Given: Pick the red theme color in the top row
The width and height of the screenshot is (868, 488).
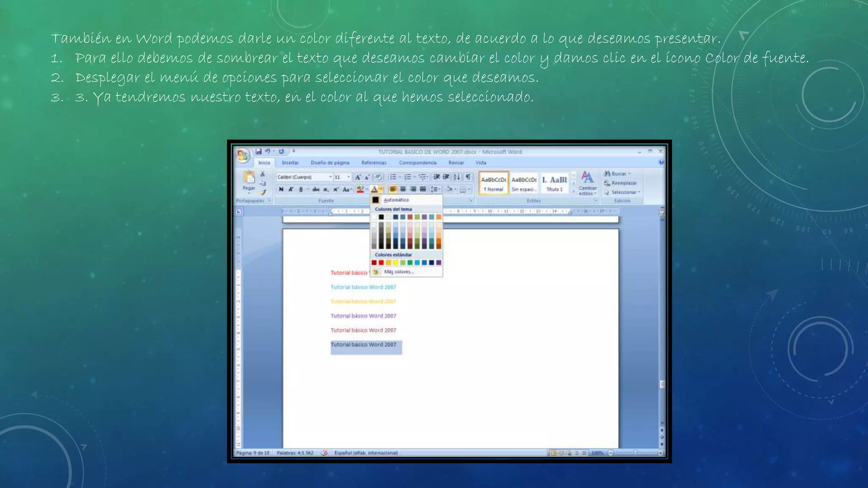Looking at the screenshot, I should point(410,217).
